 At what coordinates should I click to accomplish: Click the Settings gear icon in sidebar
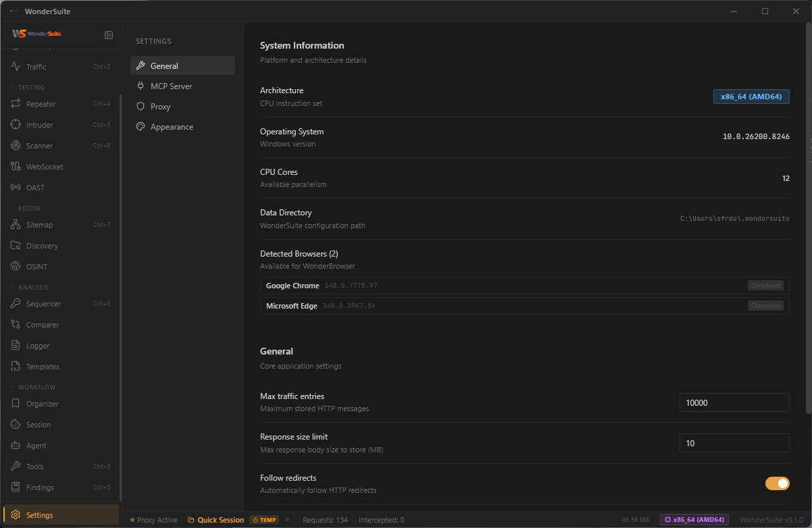click(x=16, y=515)
